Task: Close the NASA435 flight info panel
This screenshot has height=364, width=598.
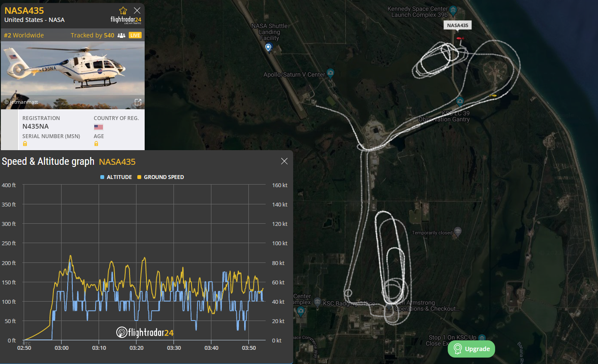Action: pos(137,11)
